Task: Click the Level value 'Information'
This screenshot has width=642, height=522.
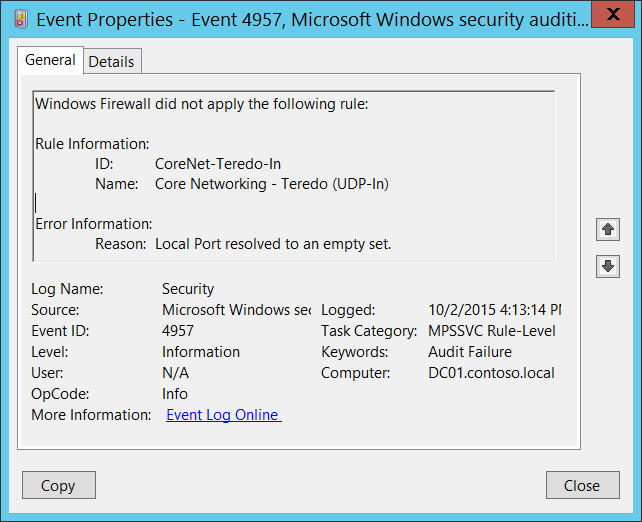Action: (201, 352)
